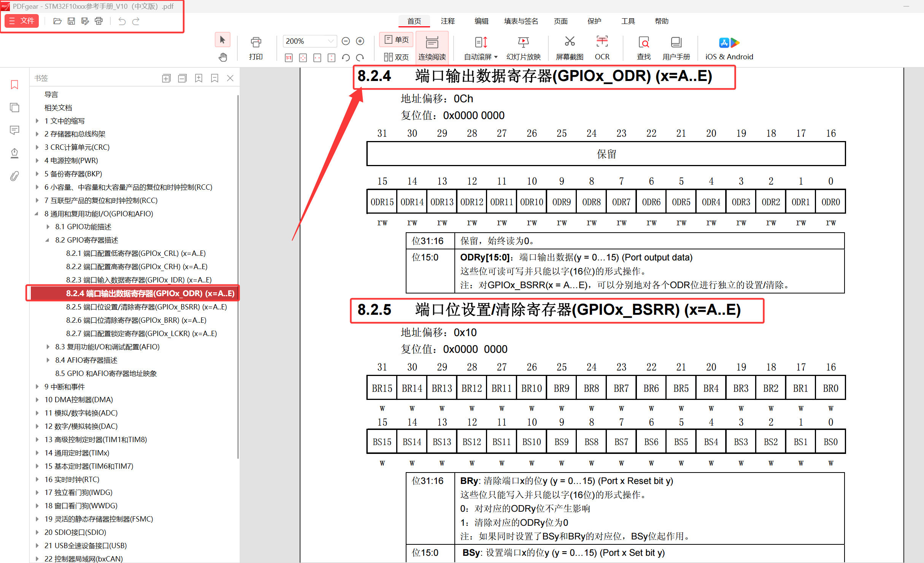Click the undo arrow icon
Screen dimensions: 924x563
[122, 21]
